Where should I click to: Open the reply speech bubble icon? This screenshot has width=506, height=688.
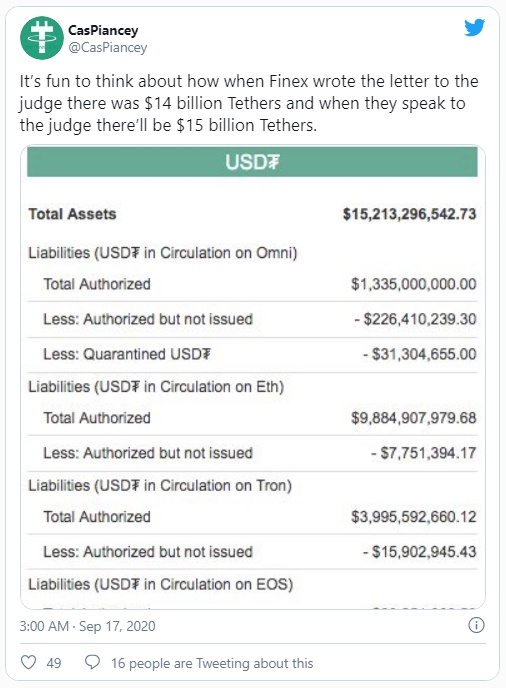(x=92, y=662)
